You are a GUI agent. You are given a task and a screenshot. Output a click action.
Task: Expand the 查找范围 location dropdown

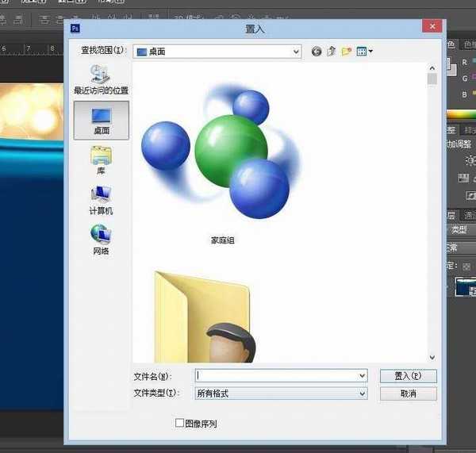(x=296, y=52)
